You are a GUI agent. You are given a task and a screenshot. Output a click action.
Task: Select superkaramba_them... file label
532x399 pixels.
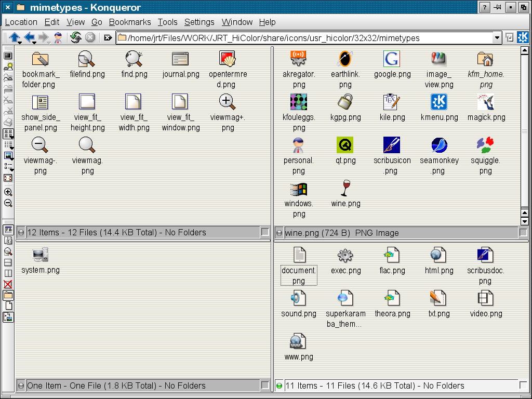pyautogui.click(x=345, y=318)
